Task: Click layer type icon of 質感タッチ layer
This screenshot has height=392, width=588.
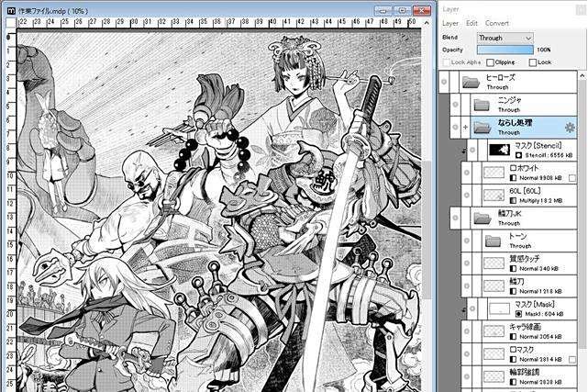Action: tap(514, 269)
